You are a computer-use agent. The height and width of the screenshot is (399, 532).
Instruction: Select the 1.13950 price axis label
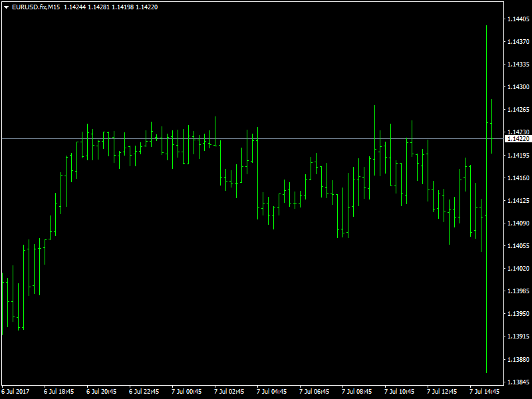coord(518,314)
